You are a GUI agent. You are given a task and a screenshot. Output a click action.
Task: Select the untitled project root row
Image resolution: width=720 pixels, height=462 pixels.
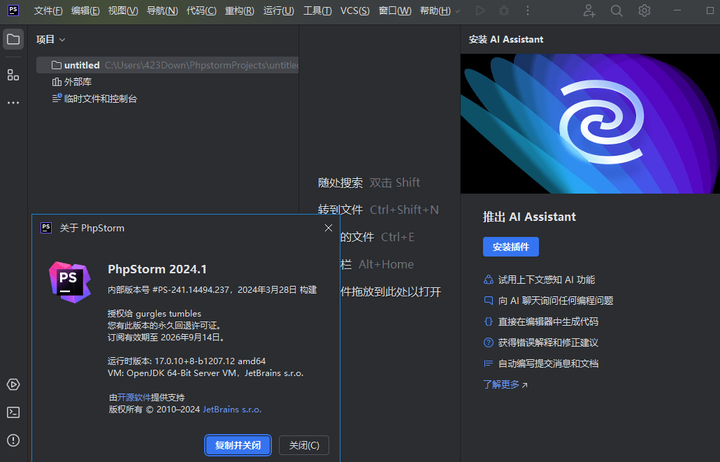point(168,65)
